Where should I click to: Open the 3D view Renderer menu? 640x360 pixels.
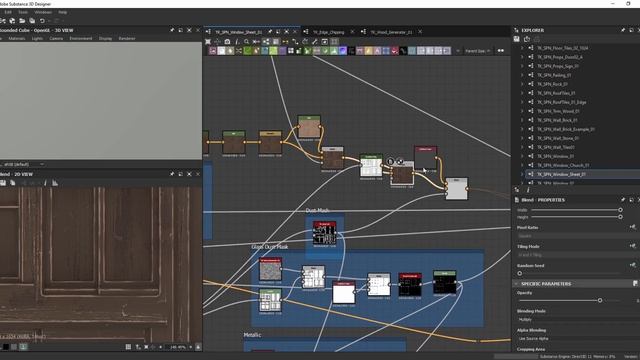[127, 38]
